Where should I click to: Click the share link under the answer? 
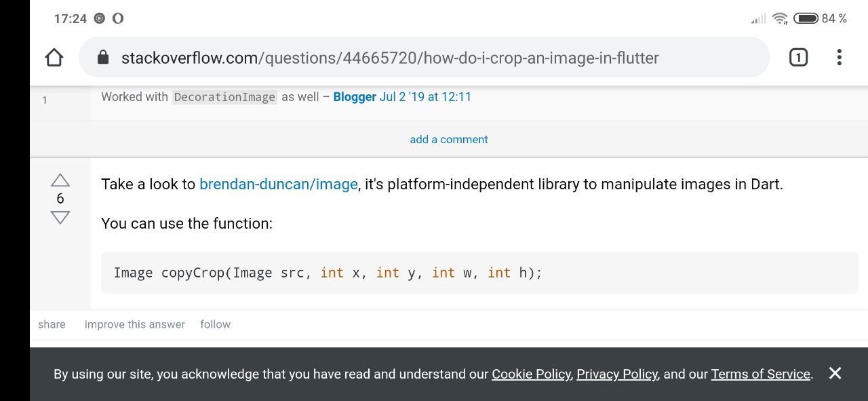[52, 324]
